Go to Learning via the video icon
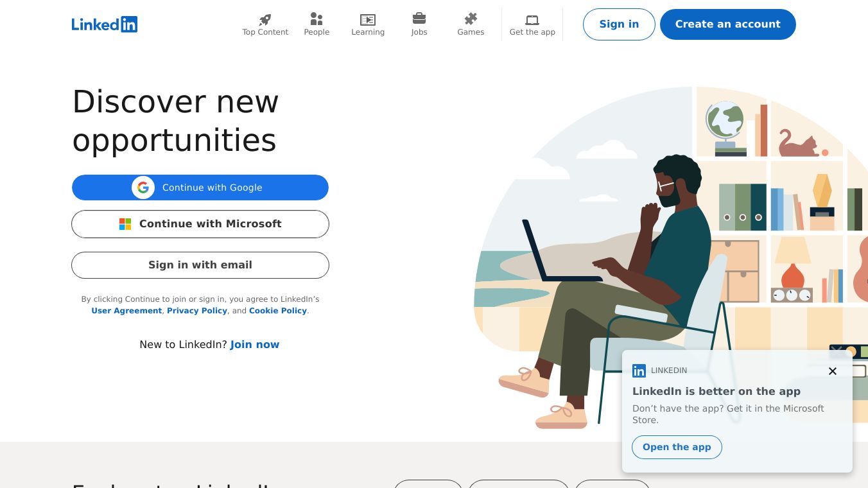The height and width of the screenshot is (488, 868). (x=368, y=20)
